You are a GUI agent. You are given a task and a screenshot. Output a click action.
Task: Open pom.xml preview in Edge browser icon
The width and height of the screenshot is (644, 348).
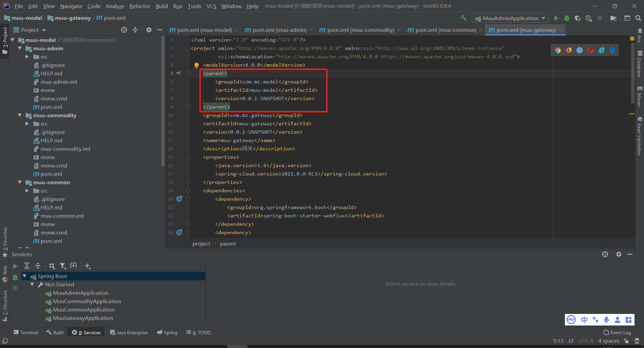click(612, 50)
